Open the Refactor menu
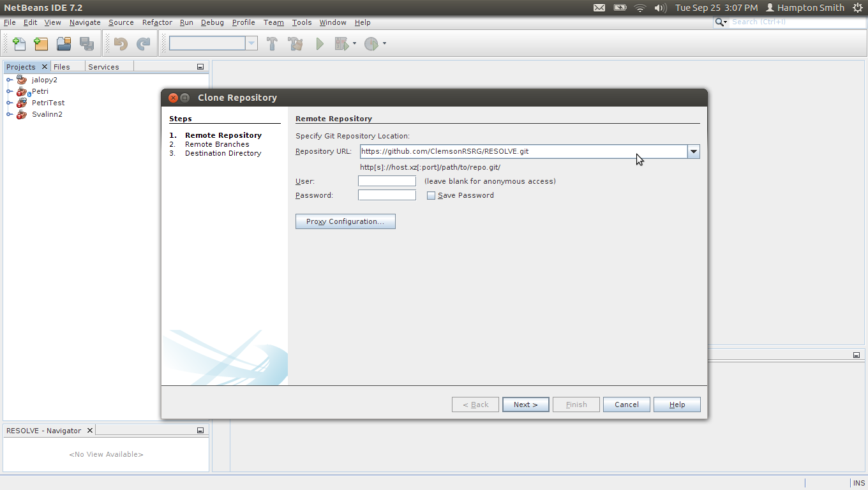The height and width of the screenshot is (490, 868). pos(157,22)
